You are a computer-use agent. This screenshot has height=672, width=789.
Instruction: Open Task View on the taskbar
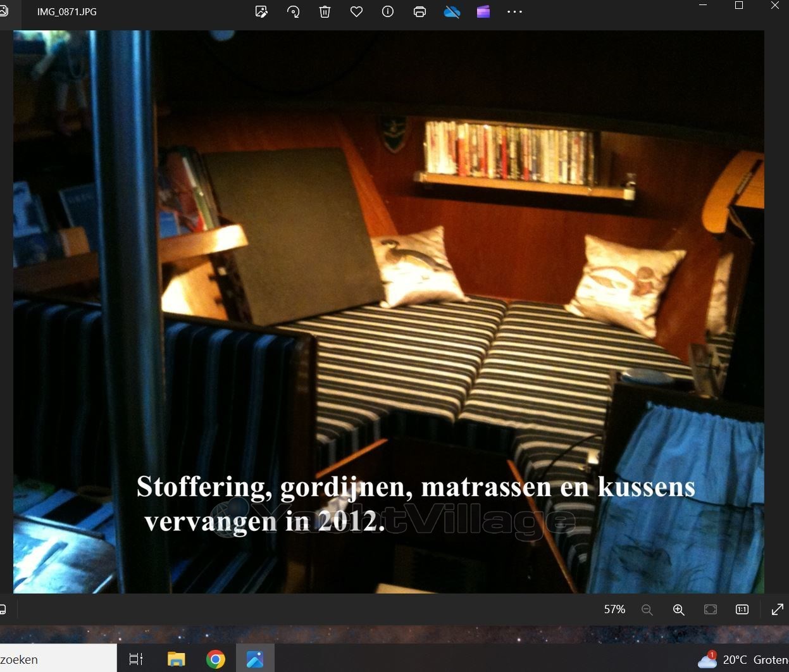(136, 659)
